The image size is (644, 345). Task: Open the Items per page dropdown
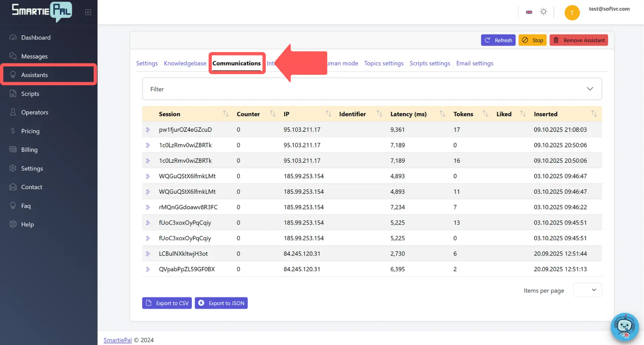(x=587, y=290)
